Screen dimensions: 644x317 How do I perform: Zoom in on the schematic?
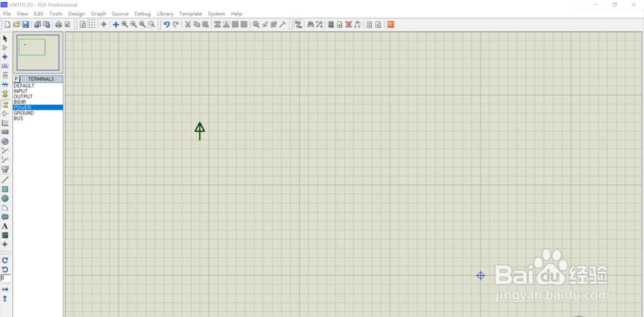point(124,24)
